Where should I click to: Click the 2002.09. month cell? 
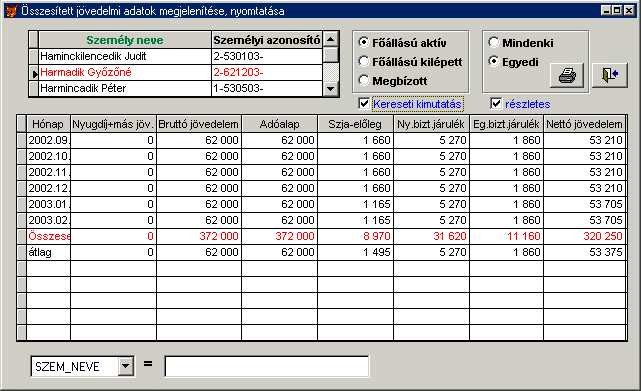click(48, 140)
